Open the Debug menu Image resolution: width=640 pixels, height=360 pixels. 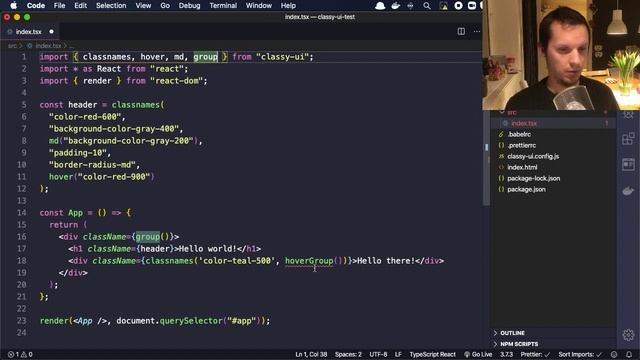189,6
